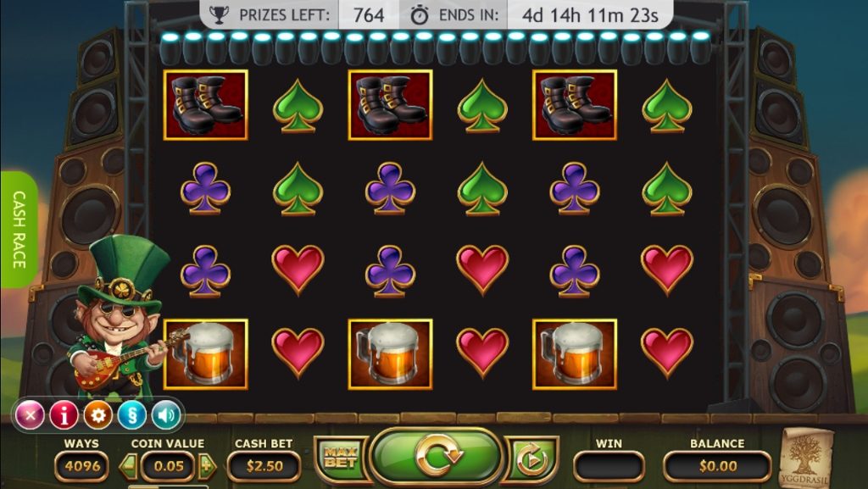Decrease coin value with left arrow

point(128,466)
